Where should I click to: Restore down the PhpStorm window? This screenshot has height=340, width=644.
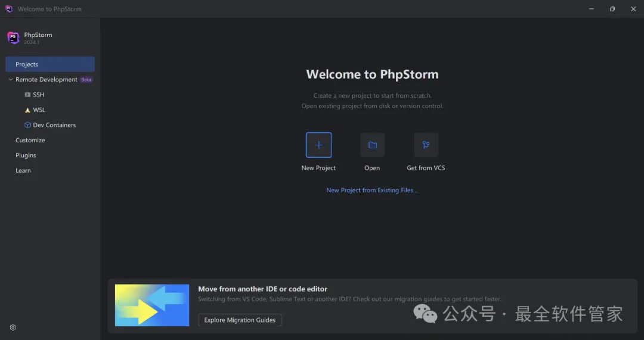coord(612,8)
